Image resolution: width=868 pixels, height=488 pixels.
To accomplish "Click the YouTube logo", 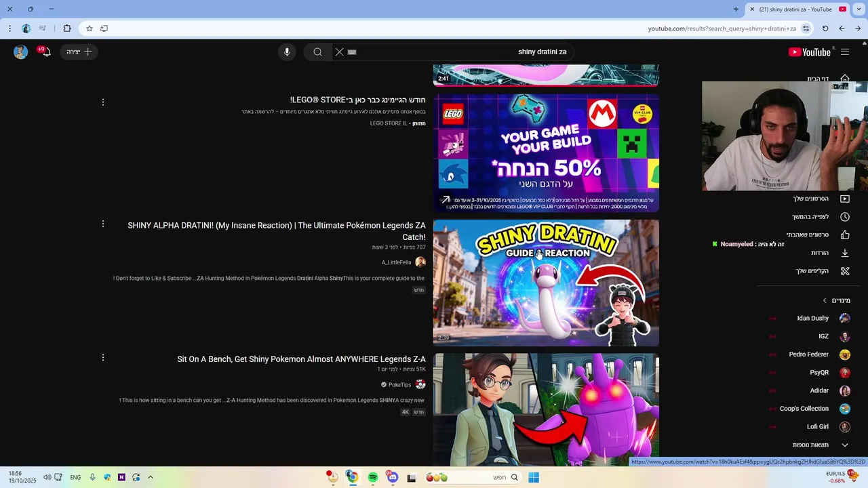I will click(810, 52).
